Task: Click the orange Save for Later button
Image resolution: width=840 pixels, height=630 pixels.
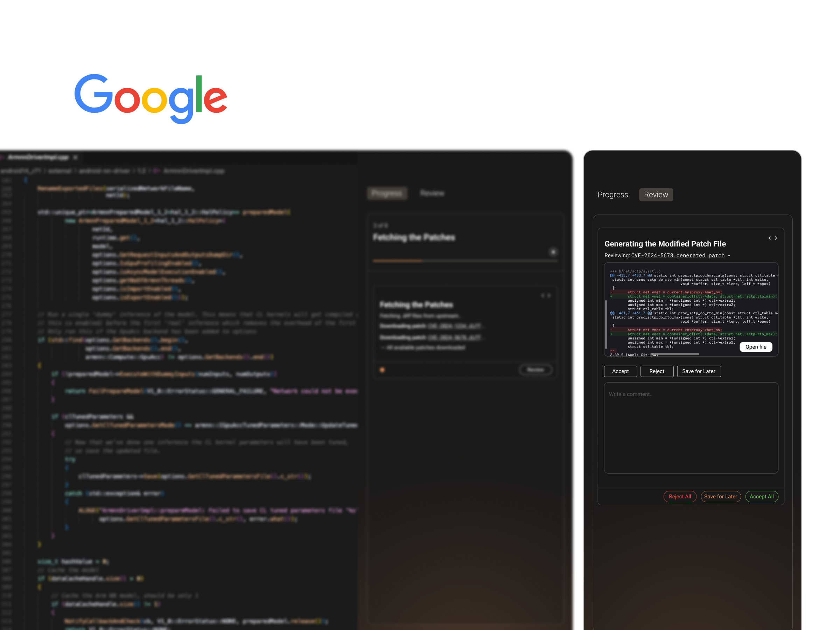Action: (720, 496)
